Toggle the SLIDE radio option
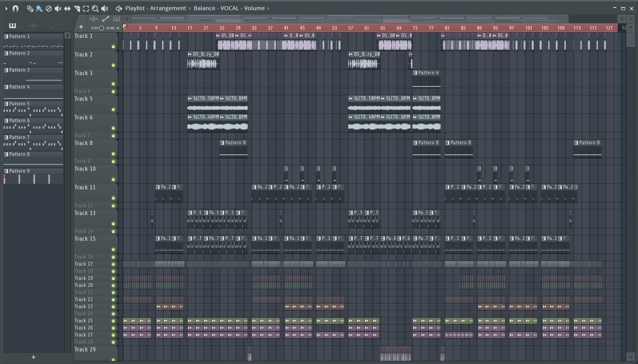 [x=118, y=28]
